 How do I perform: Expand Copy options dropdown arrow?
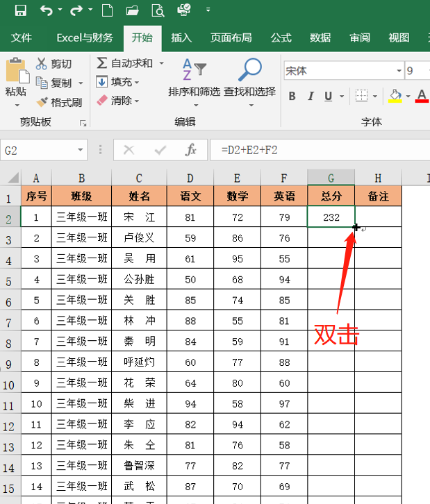[81, 83]
